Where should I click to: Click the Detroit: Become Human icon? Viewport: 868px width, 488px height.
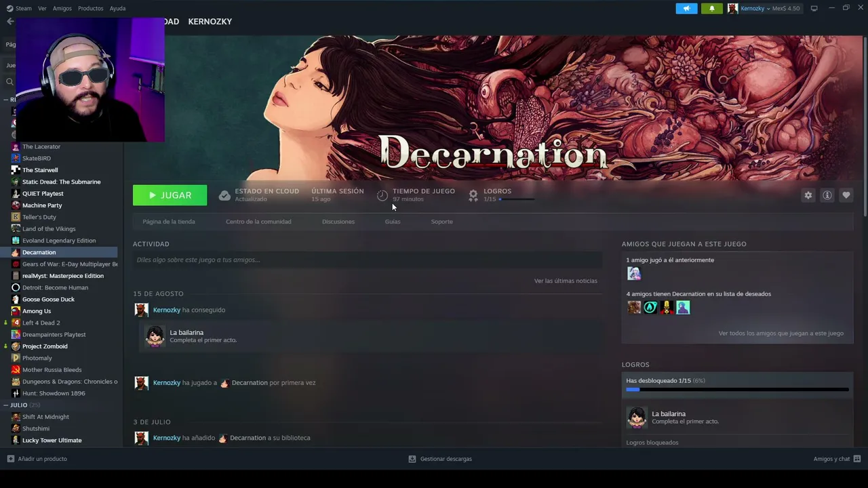[x=16, y=287]
